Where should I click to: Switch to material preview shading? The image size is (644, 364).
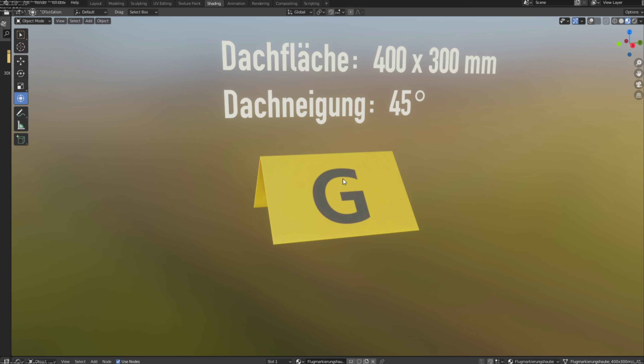point(628,21)
